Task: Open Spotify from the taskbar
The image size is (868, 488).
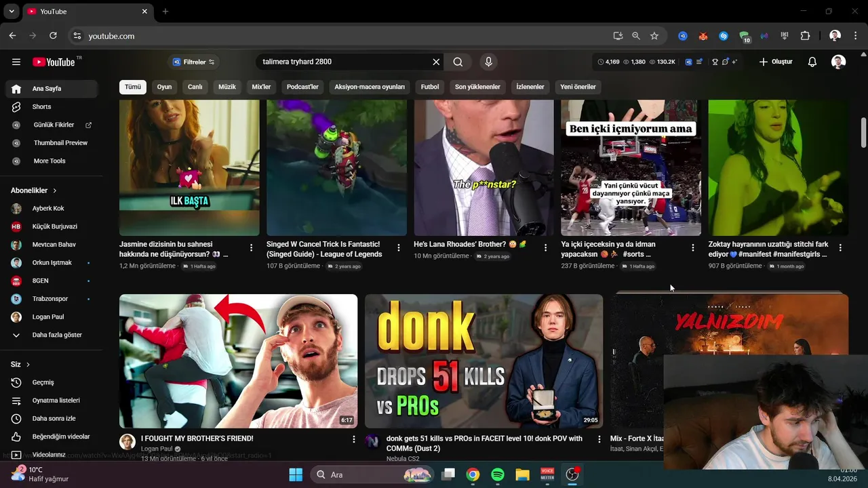Action: point(497,474)
